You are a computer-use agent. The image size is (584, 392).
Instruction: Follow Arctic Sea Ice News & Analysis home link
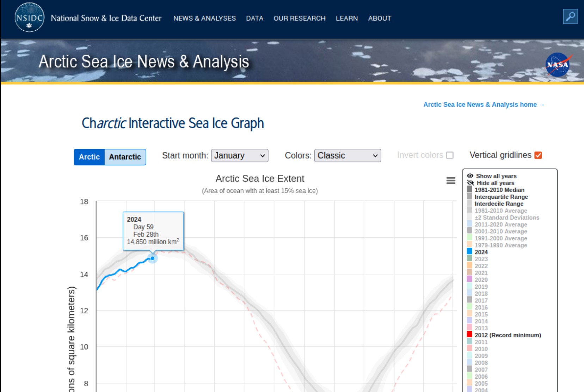(484, 105)
